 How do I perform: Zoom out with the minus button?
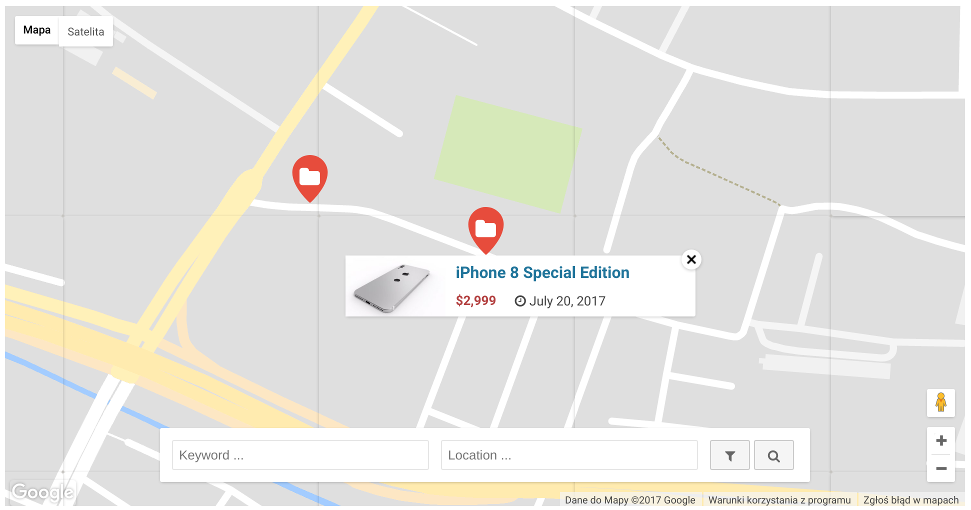coord(941,469)
